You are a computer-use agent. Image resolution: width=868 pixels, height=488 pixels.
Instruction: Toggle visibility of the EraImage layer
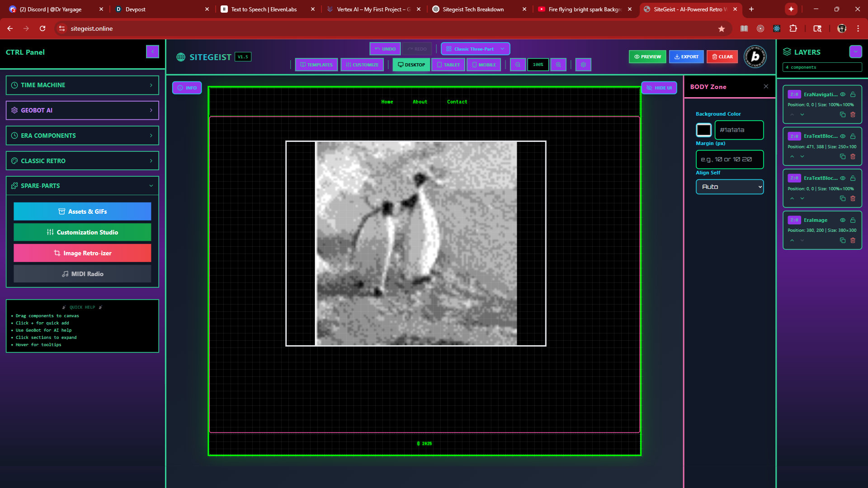pos(843,220)
